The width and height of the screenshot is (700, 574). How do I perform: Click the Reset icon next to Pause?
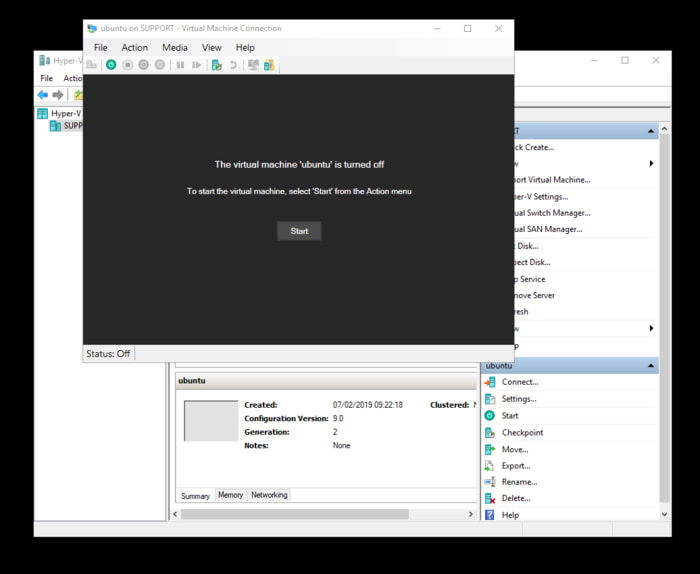pos(196,65)
